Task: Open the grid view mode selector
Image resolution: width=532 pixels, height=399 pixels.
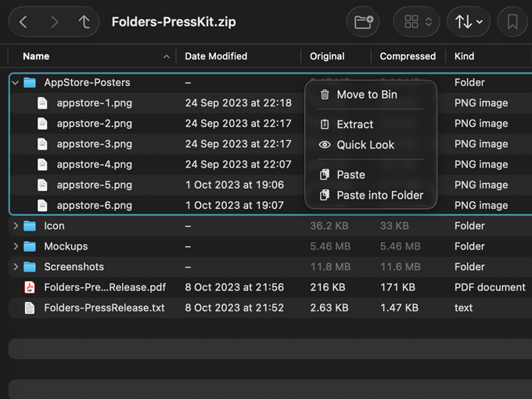Action: click(x=418, y=22)
